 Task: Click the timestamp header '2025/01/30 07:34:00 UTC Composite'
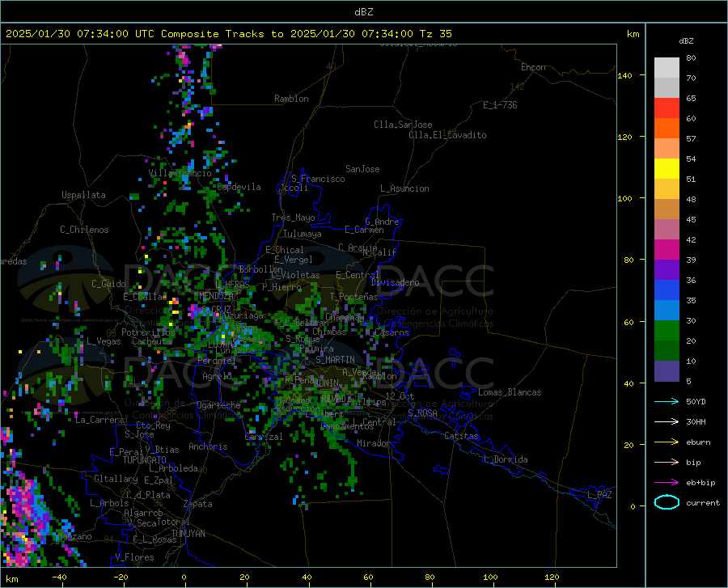click(112, 34)
